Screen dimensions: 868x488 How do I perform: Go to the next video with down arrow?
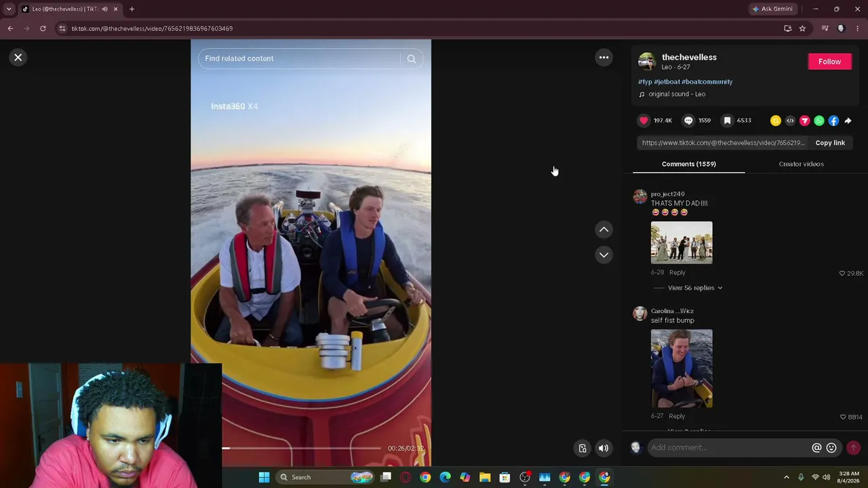click(604, 255)
